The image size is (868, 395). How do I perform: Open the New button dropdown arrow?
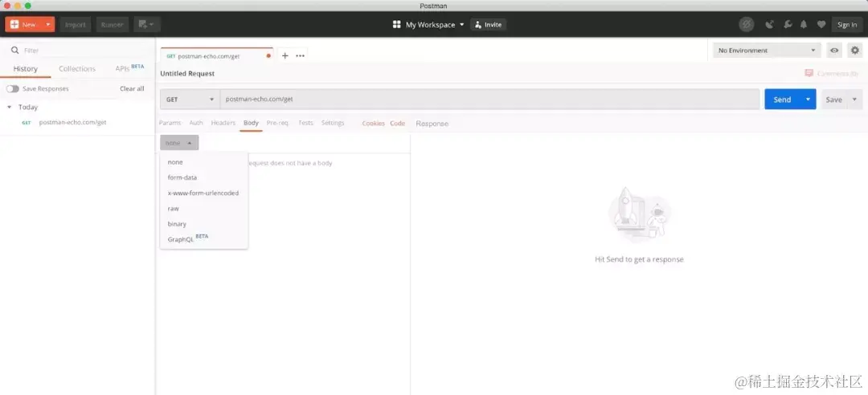point(49,24)
